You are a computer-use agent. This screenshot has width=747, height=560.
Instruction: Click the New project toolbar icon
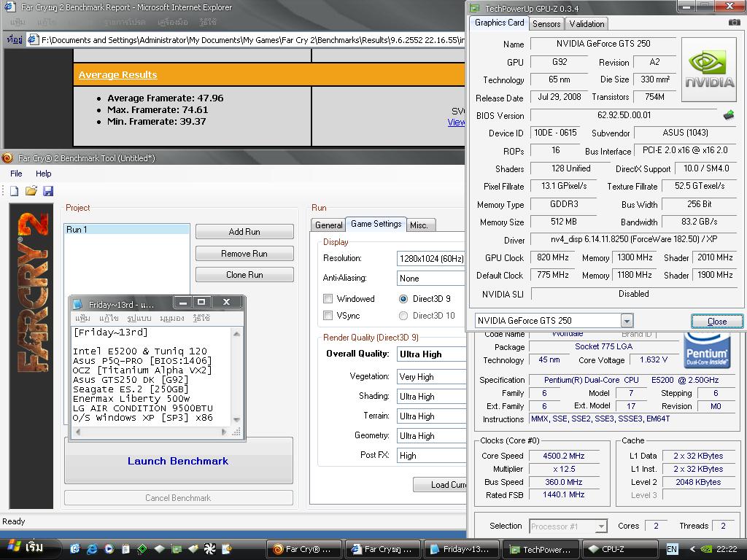[14, 191]
